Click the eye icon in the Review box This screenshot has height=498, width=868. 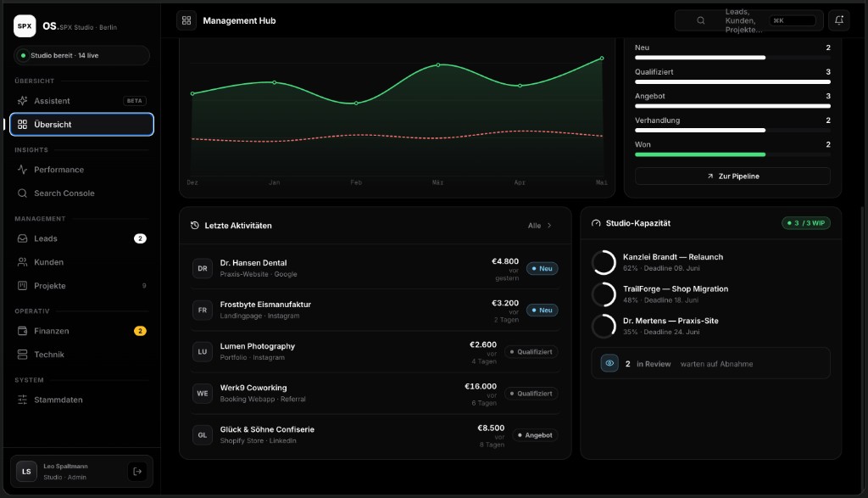609,363
